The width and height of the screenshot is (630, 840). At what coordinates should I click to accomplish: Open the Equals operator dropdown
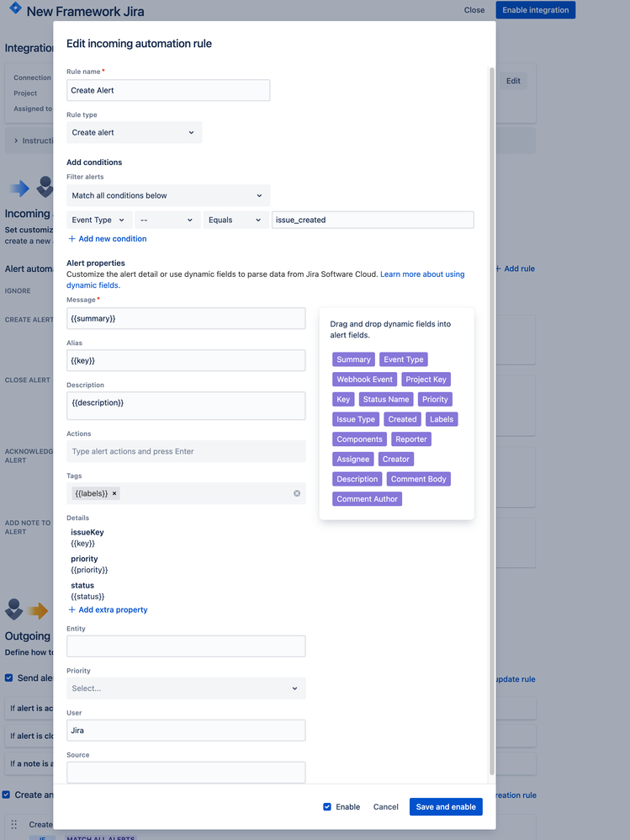click(236, 220)
